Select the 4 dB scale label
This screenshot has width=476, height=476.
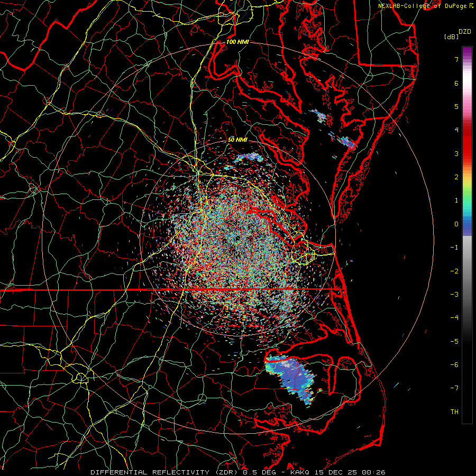point(456,130)
